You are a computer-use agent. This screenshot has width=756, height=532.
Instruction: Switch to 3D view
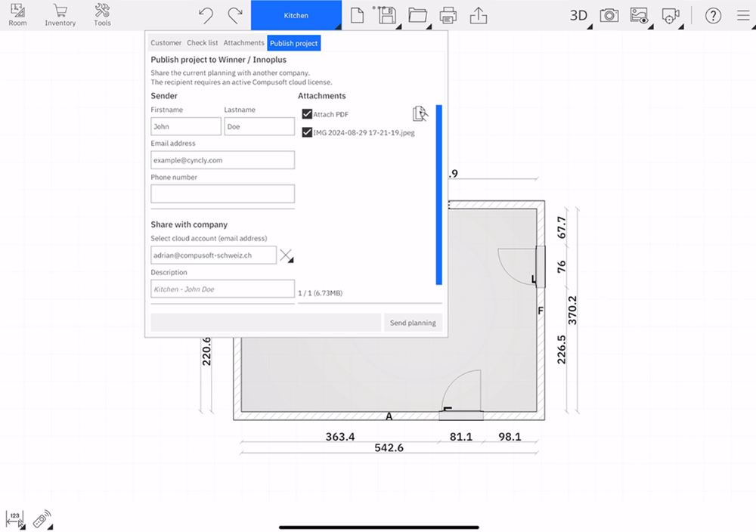tap(578, 16)
